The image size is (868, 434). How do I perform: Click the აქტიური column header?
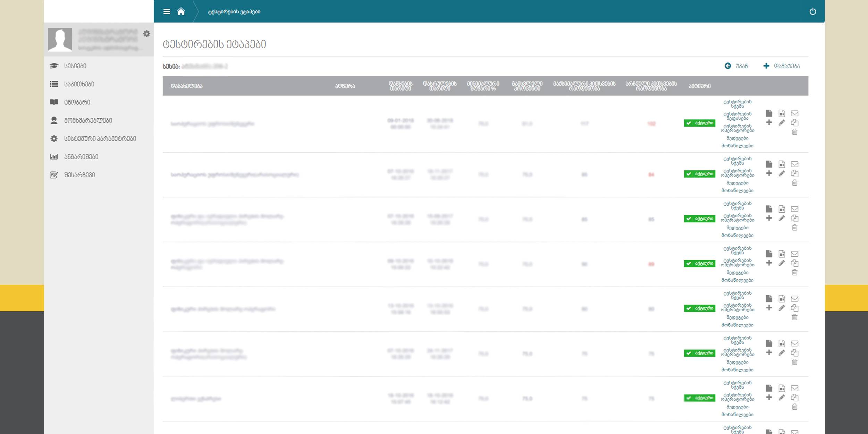tap(699, 86)
